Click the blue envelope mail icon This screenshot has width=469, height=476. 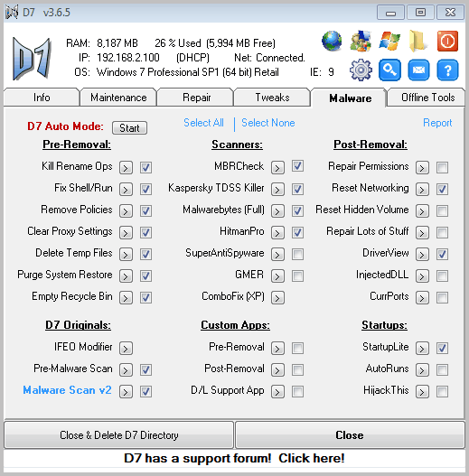(x=418, y=70)
